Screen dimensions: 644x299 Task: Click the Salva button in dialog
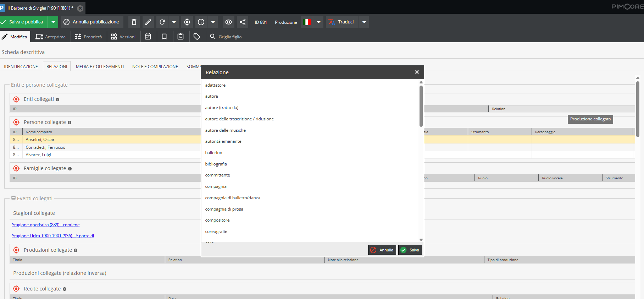(410, 250)
